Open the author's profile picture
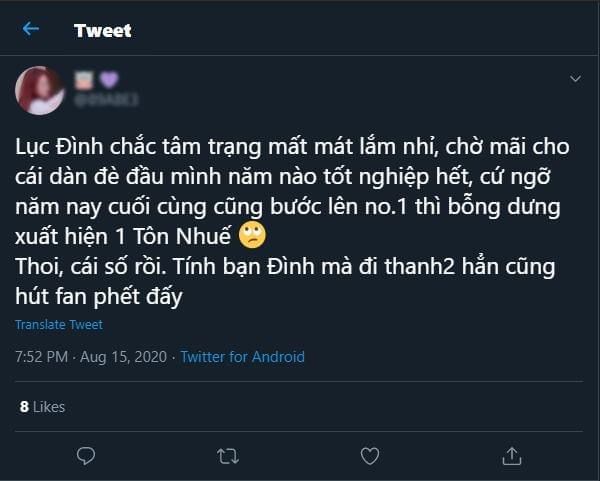The width and height of the screenshot is (600, 481). (x=40, y=90)
